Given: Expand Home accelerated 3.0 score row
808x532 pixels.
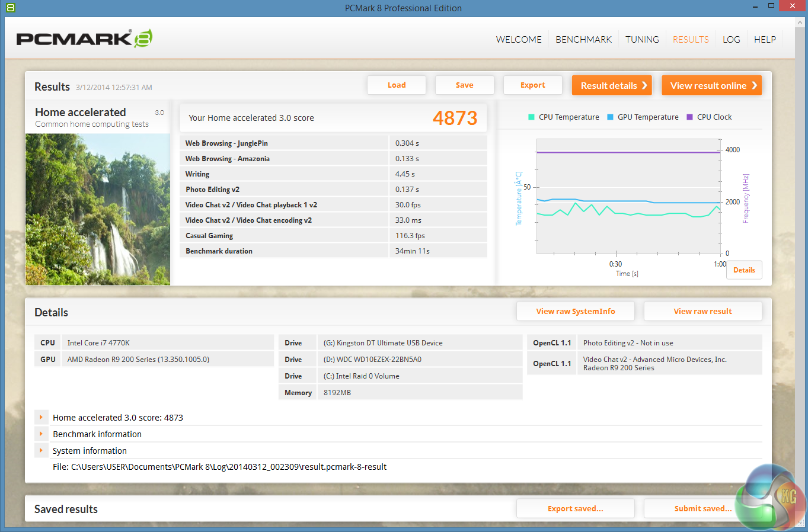Looking at the screenshot, I should (x=41, y=418).
